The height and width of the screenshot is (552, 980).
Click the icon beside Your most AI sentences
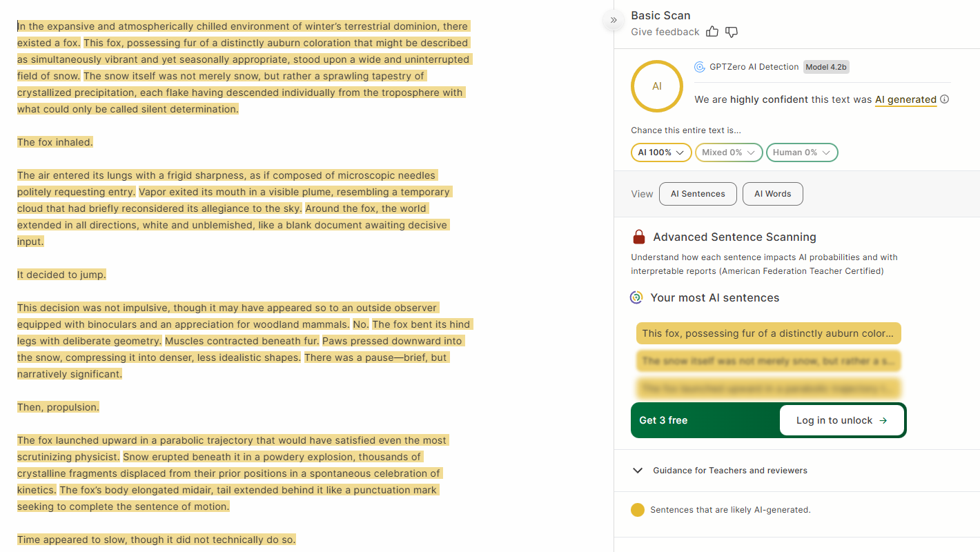tap(636, 298)
